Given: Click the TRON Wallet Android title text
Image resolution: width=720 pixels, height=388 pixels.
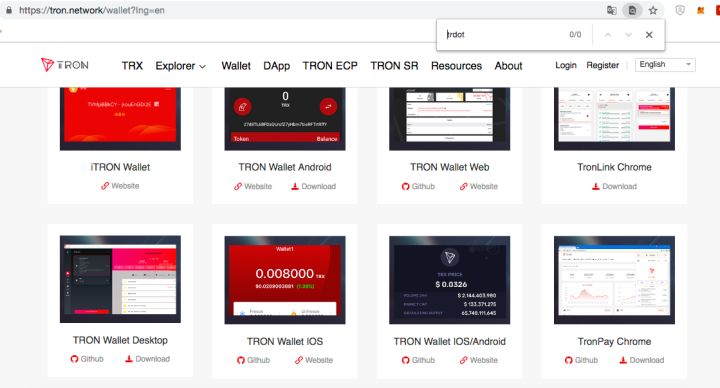Looking at the screenshot, I should click(x=285, y=167).
